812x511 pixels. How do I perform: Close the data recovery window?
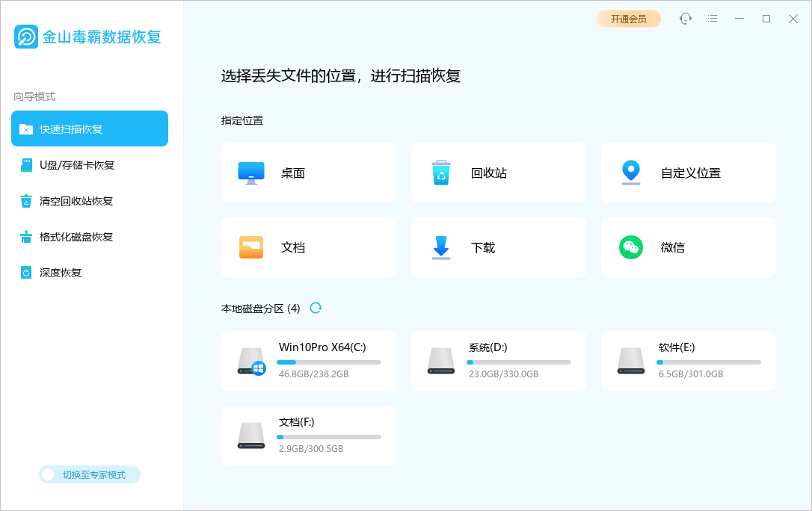(793, 19)
